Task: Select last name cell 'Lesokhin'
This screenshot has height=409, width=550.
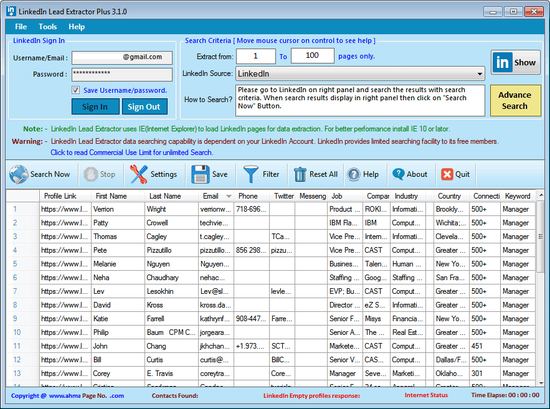Action: (172, 291)
